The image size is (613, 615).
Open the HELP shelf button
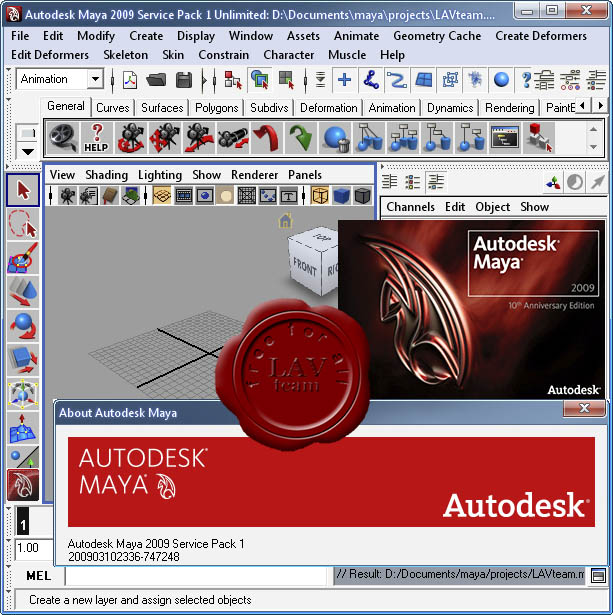(96, 138)
